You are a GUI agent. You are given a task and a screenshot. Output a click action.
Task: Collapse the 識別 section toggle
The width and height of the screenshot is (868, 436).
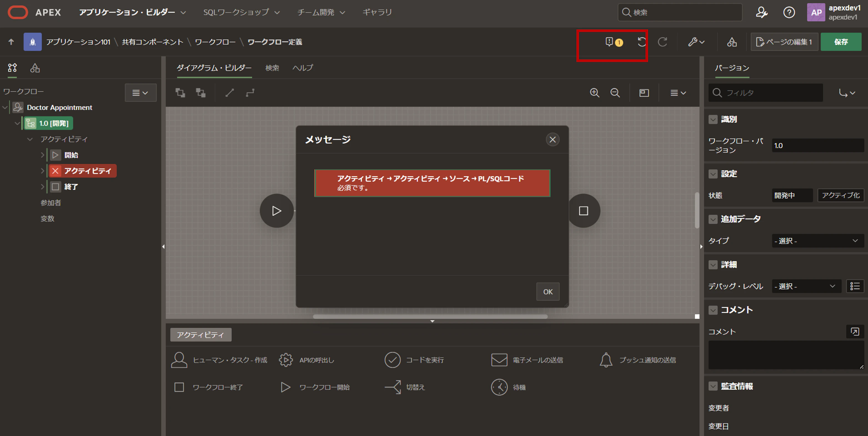click(x=713, y=119)
